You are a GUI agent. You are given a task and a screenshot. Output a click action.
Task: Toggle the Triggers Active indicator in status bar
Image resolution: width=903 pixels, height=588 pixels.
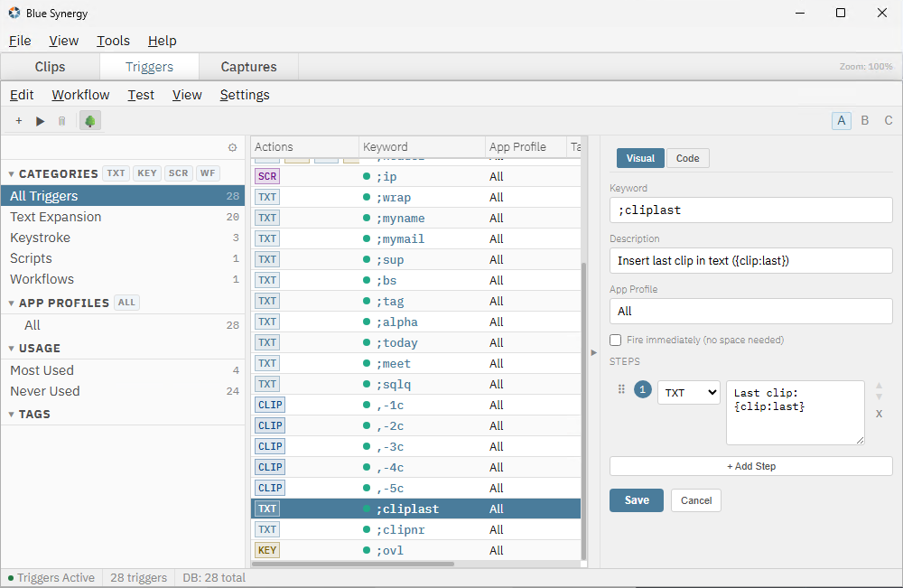(51, 577)
